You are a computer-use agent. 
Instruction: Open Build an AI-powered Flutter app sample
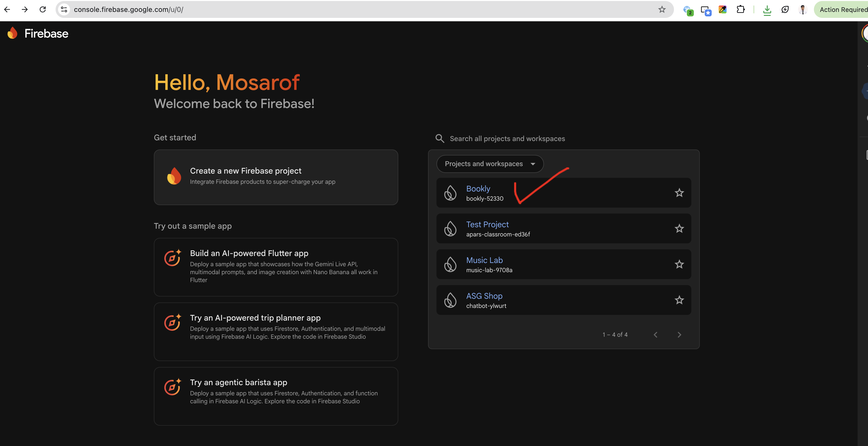point(276,267)
